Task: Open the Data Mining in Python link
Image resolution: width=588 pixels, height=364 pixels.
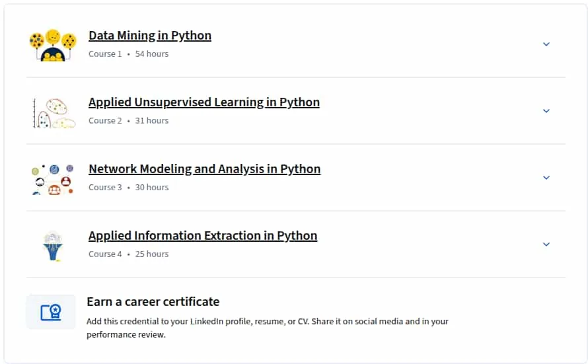Action: [150, 36]
